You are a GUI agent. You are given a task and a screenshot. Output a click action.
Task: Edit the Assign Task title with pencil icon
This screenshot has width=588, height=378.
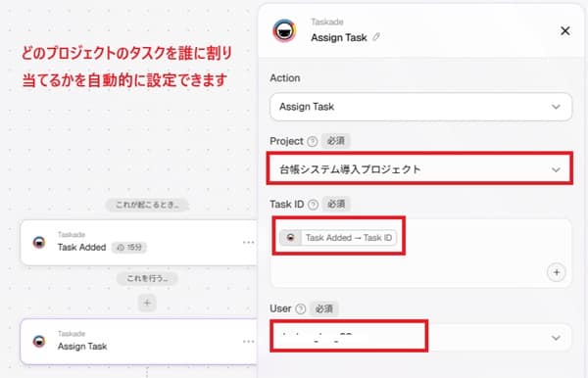pos(376,37)
